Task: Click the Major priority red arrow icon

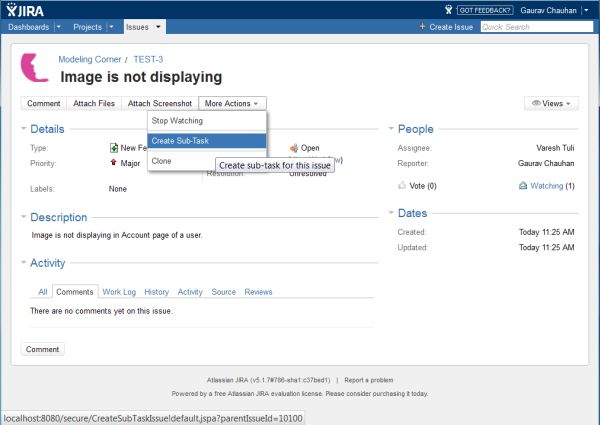Action: [x=113, y=163]
